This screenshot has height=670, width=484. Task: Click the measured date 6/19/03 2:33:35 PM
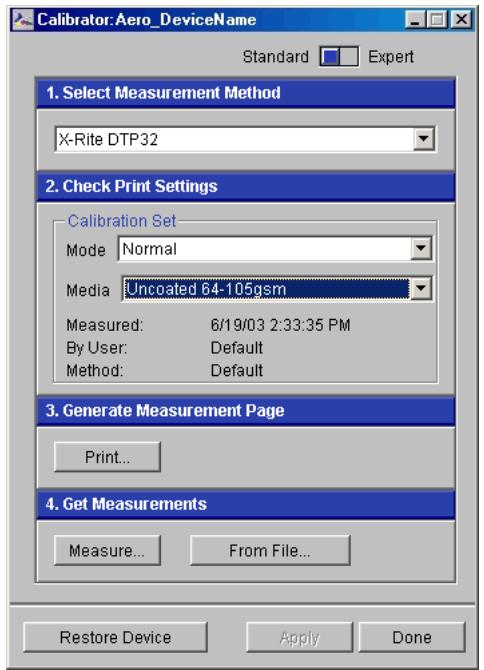(x=280, y=325)
